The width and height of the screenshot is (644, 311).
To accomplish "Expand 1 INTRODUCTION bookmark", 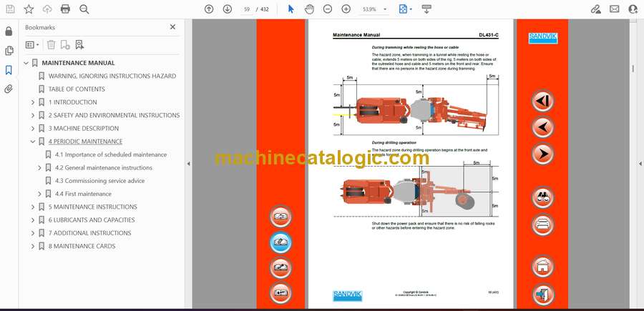I will pyautogui.click(x=33, y=102).
